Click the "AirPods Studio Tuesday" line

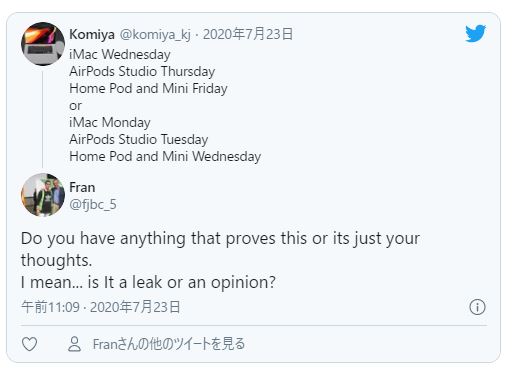point(139,139)
